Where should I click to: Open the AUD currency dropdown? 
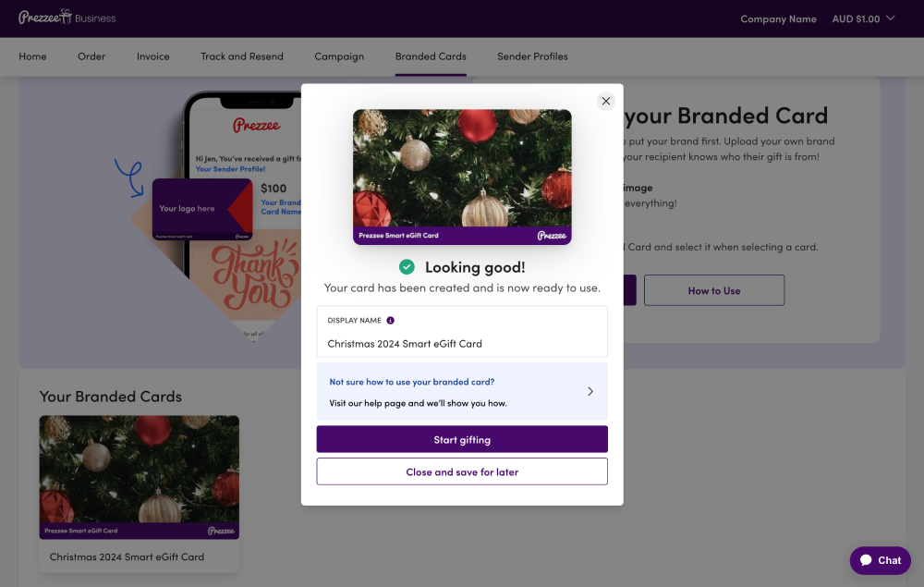[861, 18]
